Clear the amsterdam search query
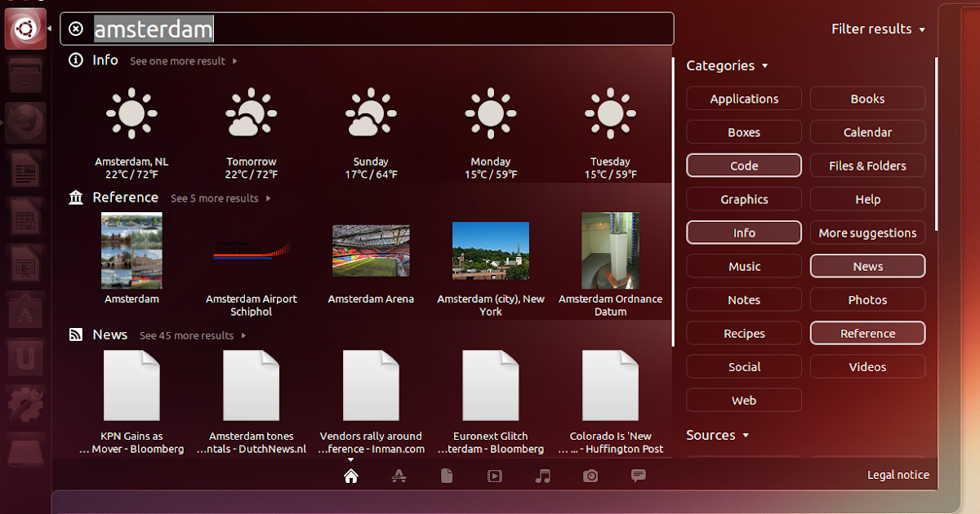980x514 pixels. (x=74, y=29)
